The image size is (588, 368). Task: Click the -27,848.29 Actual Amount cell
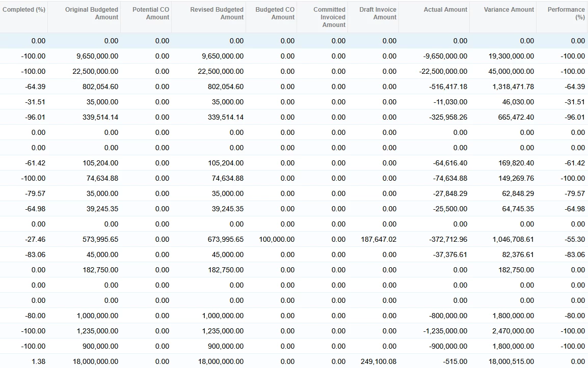tap(450, 194)
